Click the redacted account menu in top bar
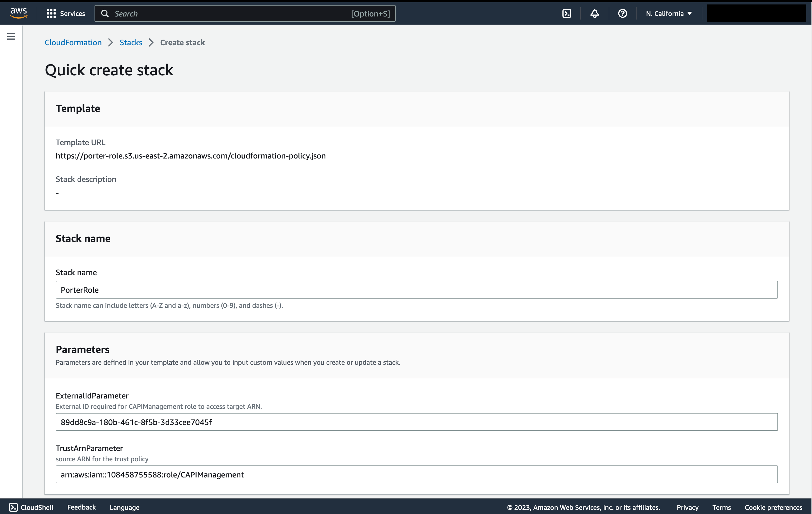812x514 pixels. [x=756, y=13]
